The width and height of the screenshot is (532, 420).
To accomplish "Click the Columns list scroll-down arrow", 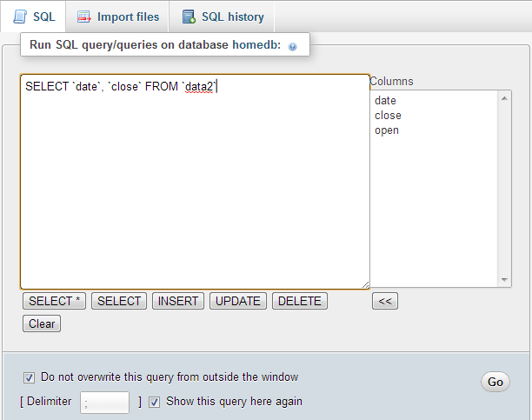I will [x=504, y=280].
